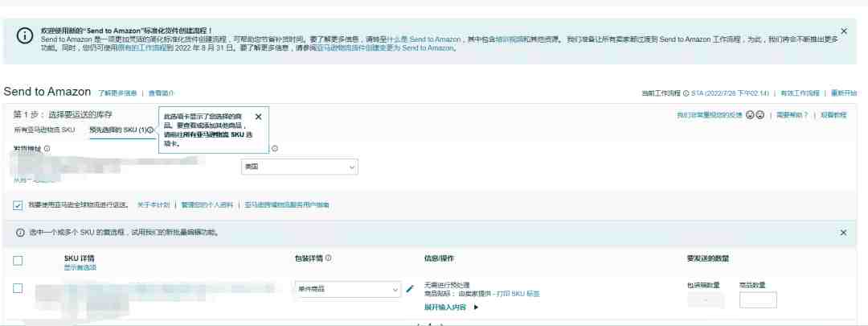This screenshot has height=326, width=868.
Task: Uncheck the Amazon Global Logistics checkbox
Action: click(x=18, y=205)
